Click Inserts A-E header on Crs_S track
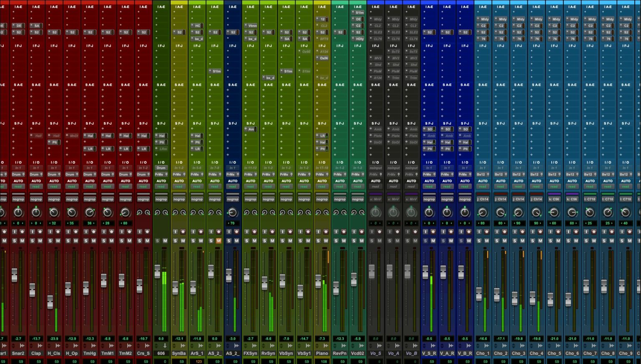This screenshot has height=364, width=641. point(143,7)
